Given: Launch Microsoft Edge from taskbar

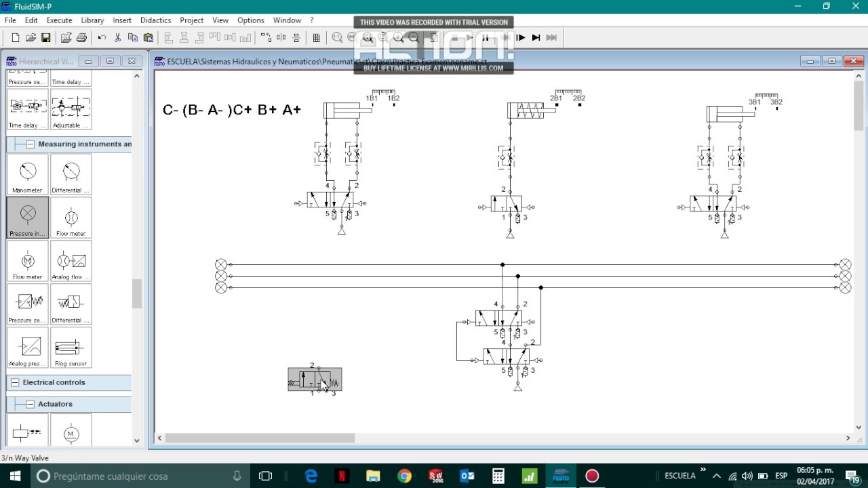Looking at the screenshot, I should (311, 476).
